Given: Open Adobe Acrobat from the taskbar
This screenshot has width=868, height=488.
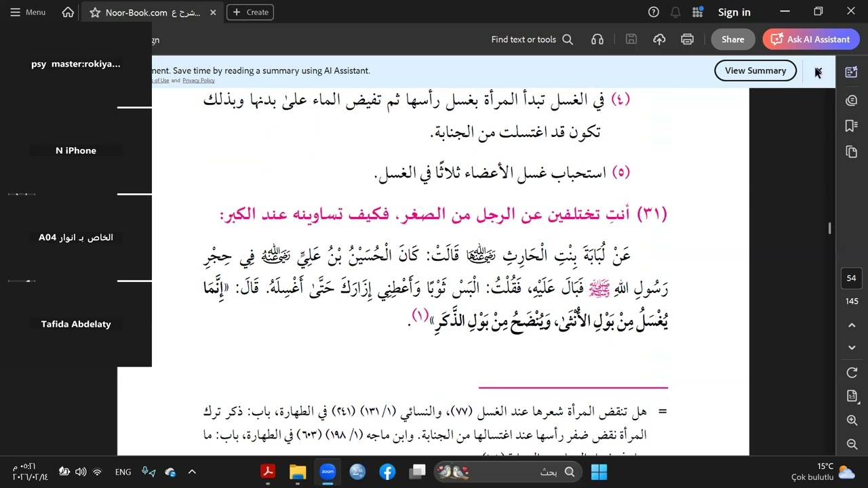Looking at the screenshot, I should (x=268, y=472).
